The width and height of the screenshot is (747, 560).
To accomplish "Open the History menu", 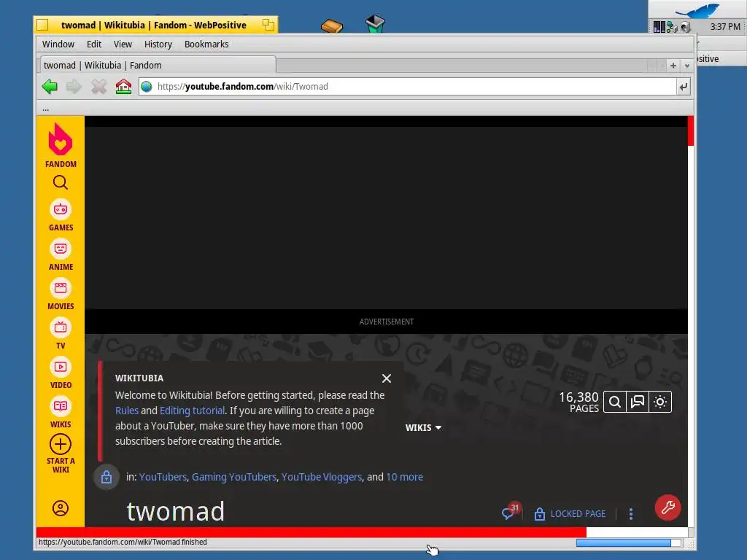I will click(x=158, y=44).
